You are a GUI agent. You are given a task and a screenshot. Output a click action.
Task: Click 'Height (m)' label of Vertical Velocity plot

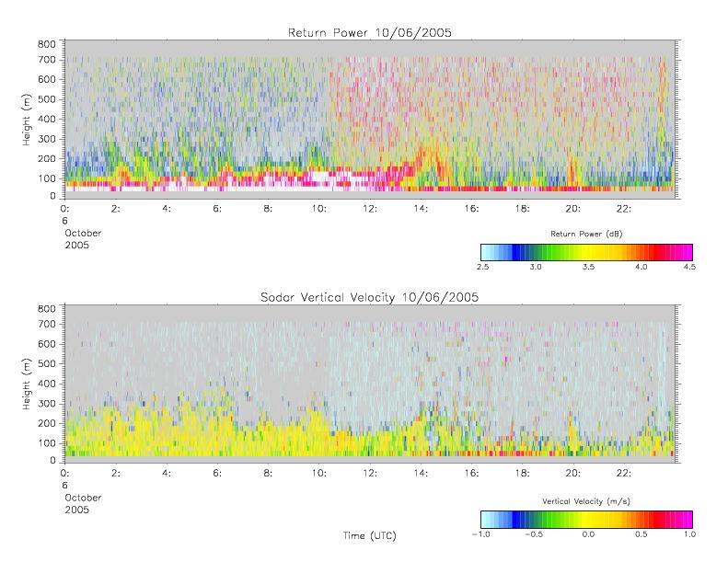pyautogui.click(x=27, y=384)
